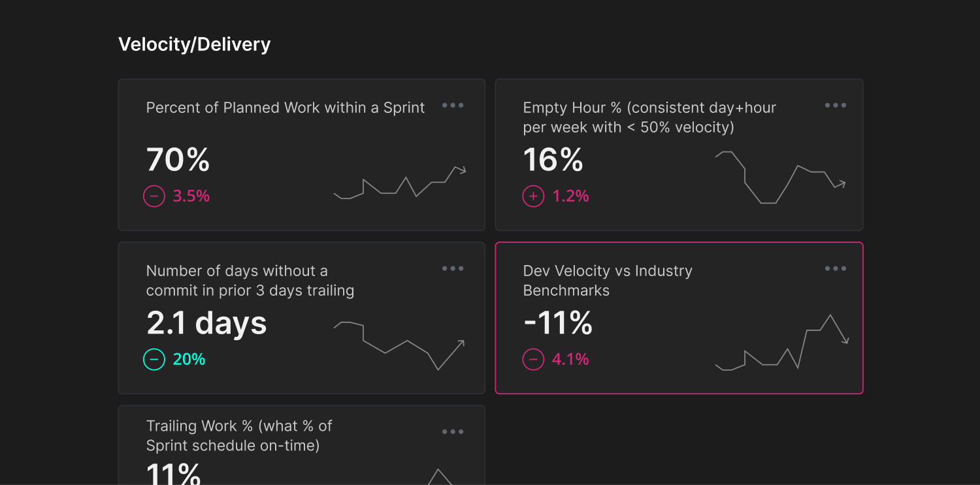980x485 pixels.
Task: Click the Dev Velocity vs Industry Benchmarks title
Action: pos(608,281)
